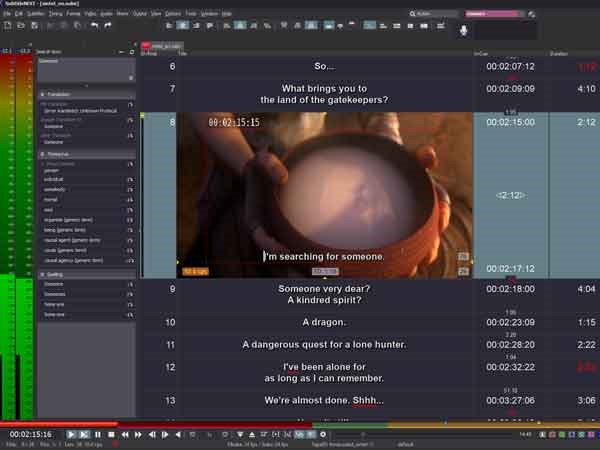Open playback settings gear icon
The image size is (600, 450).
click(x=323, y=435)
